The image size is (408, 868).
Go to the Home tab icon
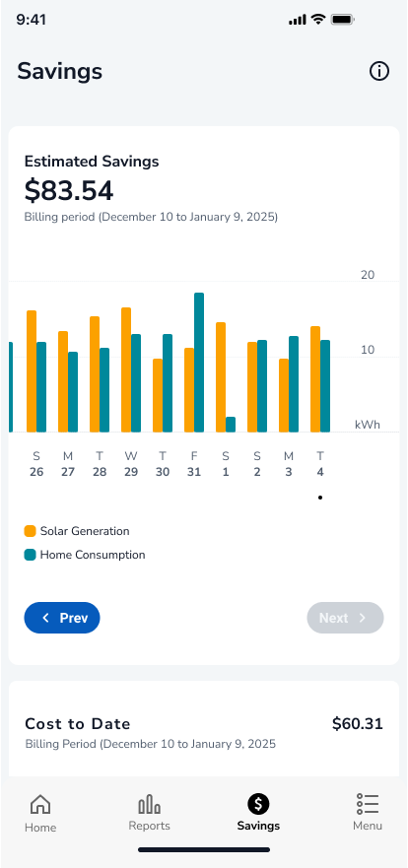pos(40,804)
